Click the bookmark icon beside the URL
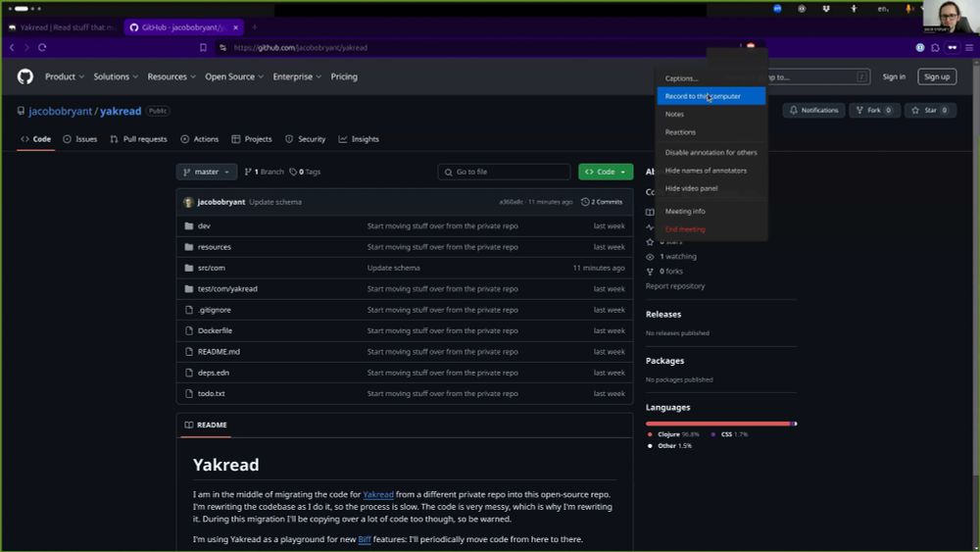 (203, 47)
